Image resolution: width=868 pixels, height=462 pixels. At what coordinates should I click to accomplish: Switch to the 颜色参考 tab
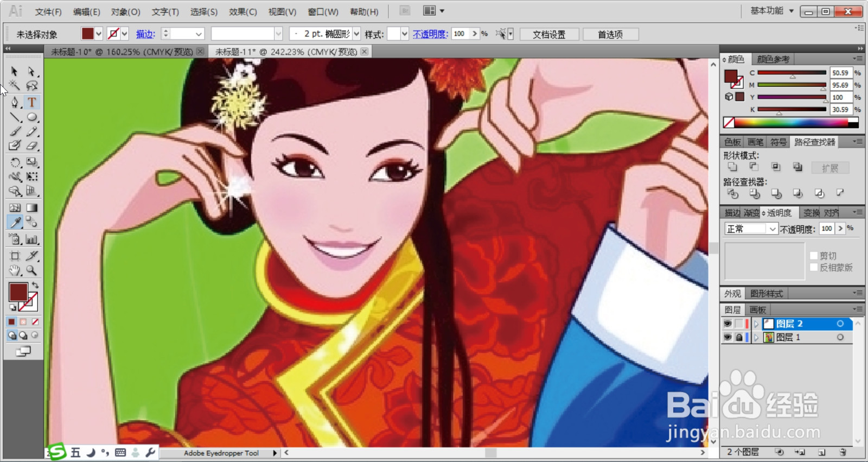click(773, 59)
